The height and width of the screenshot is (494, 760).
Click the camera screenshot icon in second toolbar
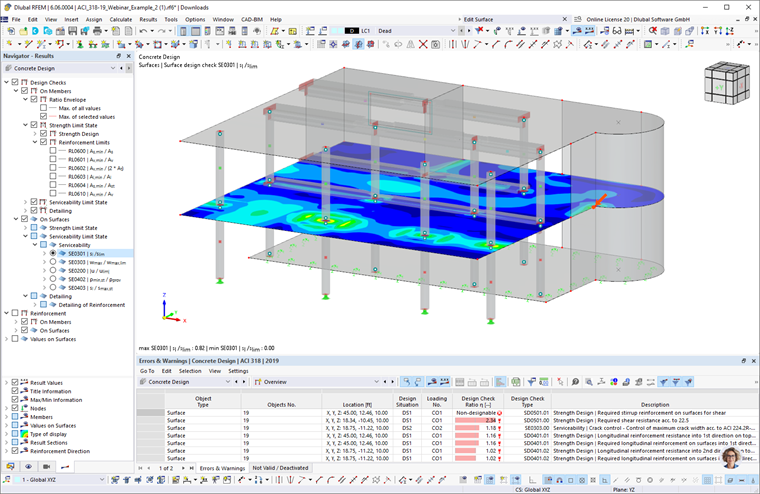[435, 45]
